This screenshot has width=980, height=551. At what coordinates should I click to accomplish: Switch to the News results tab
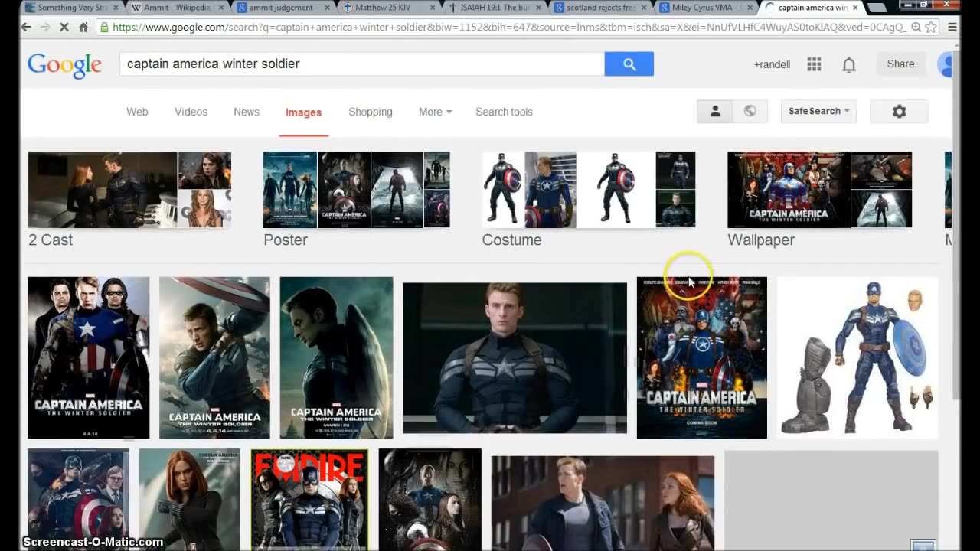(x=247, y=112)
